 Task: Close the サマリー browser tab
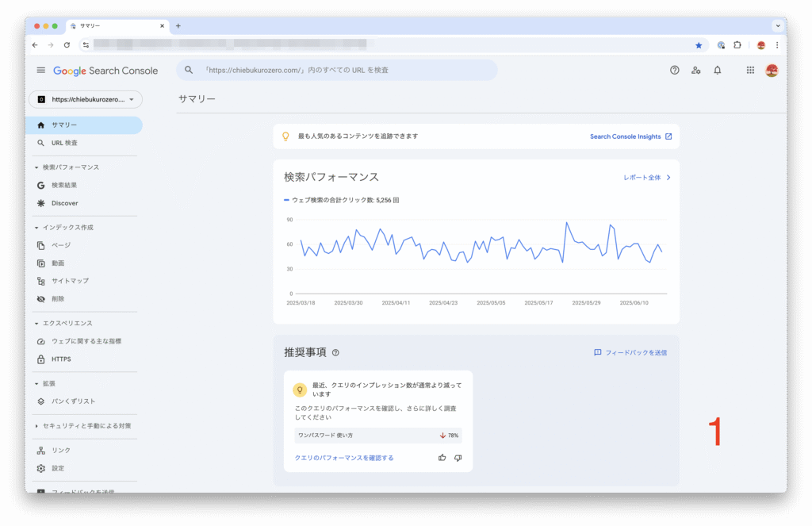point(162,26)
